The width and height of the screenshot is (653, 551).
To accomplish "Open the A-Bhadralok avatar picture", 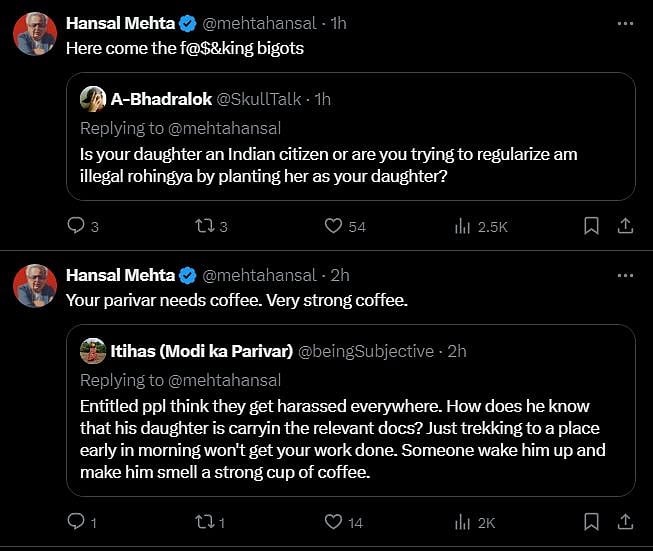I will pos(93,99).
